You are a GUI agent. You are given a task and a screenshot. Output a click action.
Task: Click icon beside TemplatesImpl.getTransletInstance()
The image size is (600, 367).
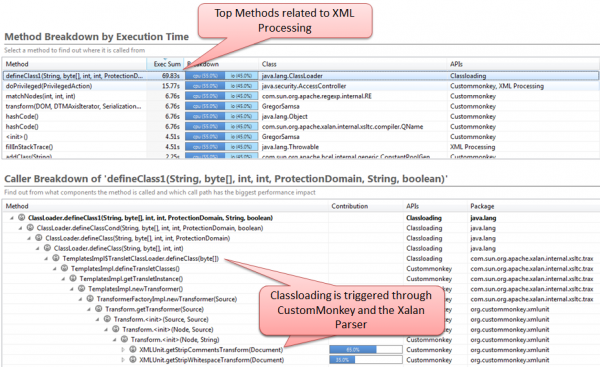click(x=73, y=279)
